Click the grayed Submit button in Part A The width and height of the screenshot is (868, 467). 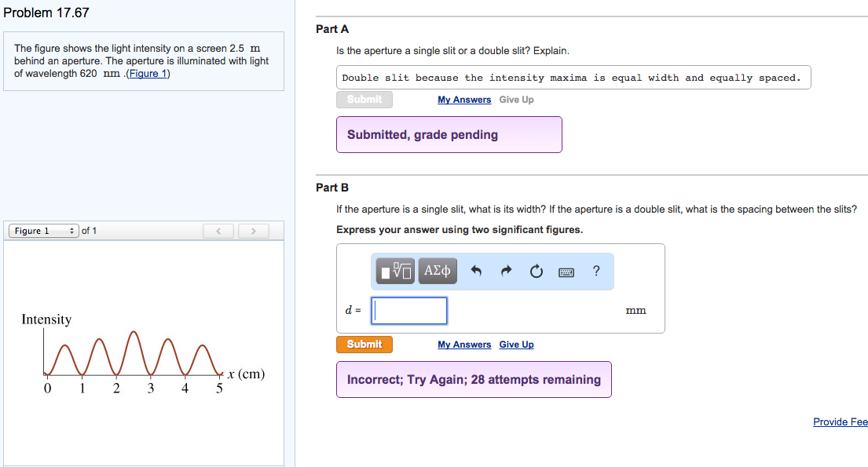click(364, 100)
